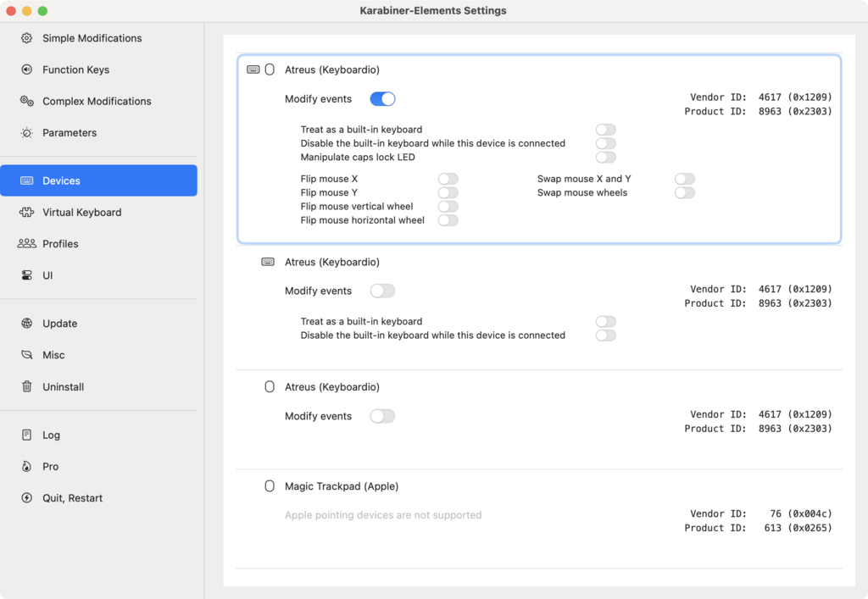The width and height of the screenshot is (868, 599).
Task: Click the Magic Trackpad mouse icon
Action: tap(270, 486)
